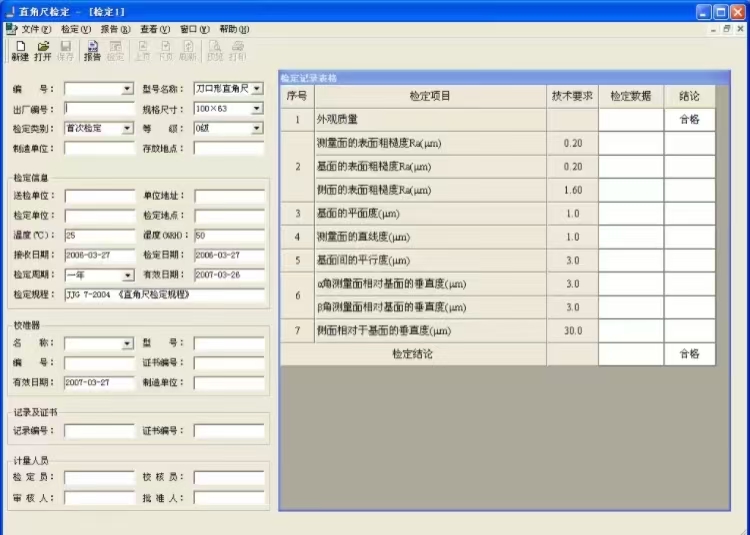Image resolution: width=750 pixels, height=535 pixels.
Task: Click the 检定 toolbar icon
Action: [115, 51]
